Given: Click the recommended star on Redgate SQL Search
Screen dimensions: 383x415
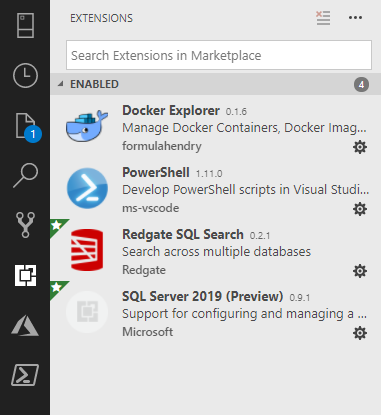Looking at the screenshot, I should [57, 226].
